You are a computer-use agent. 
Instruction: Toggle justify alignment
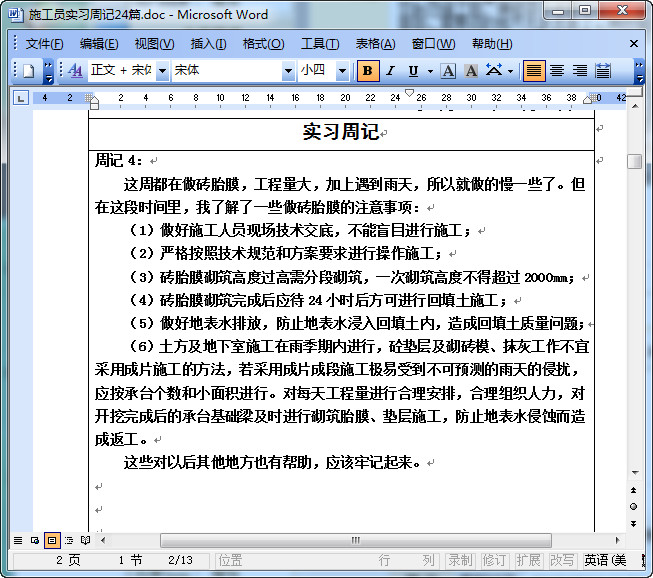point(534,71)
